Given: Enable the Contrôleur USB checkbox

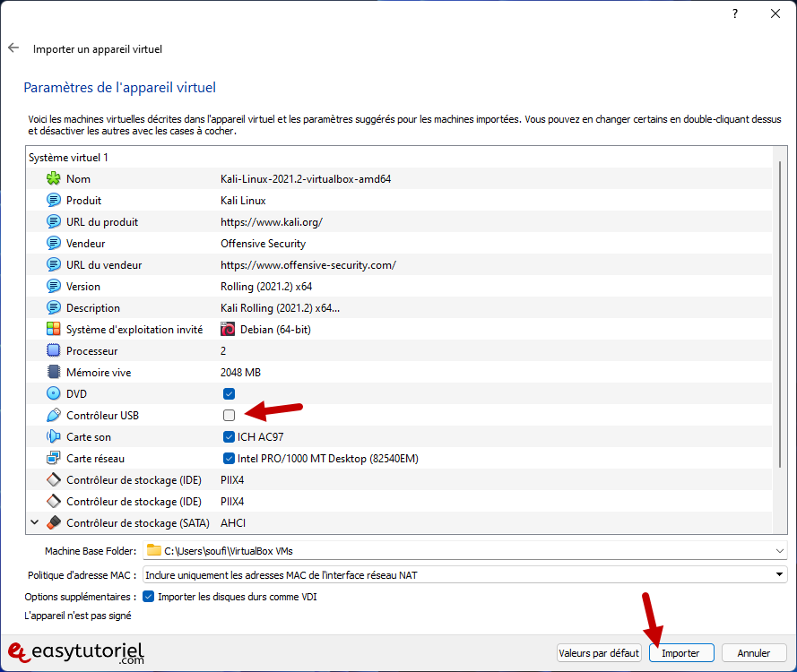Looking at the screenshot, I should coord(229,415).
